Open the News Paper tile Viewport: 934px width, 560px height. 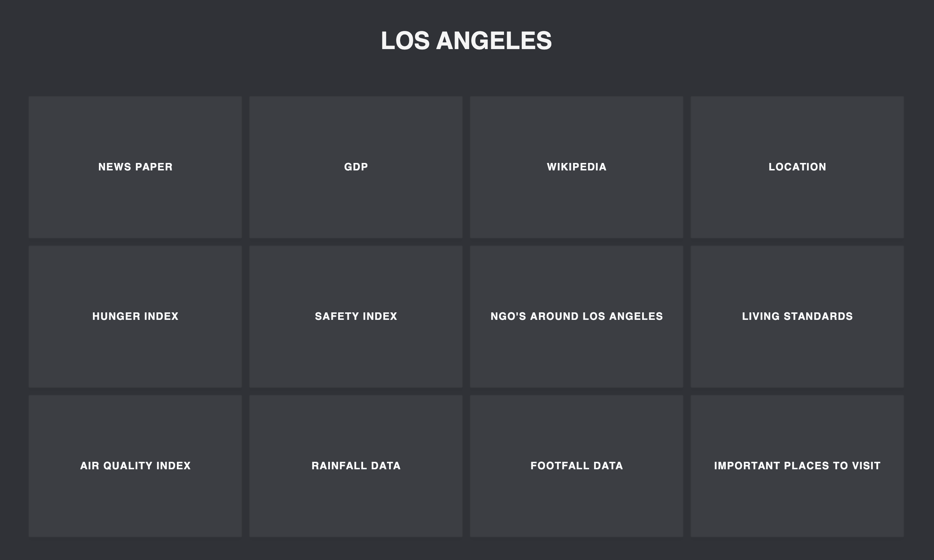[135, 167]
